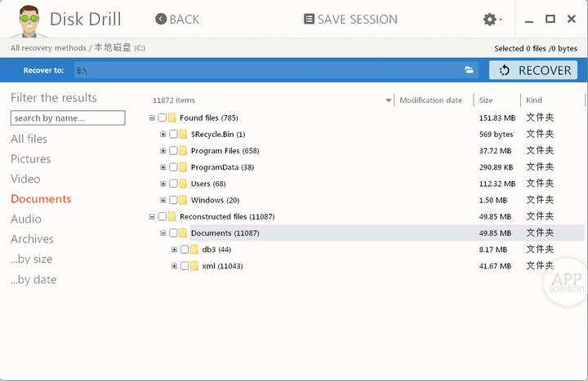Click the 11872 items count label
The image size is (588, 381).
pyautogui.click(x=174, y=100)
